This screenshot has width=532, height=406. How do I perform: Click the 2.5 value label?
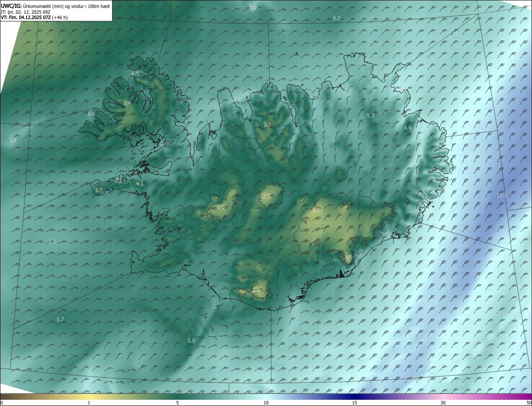pos(348,257)
